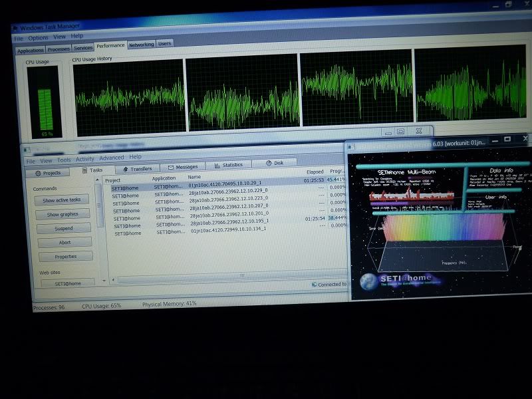The height and width of the screenshot is (399, 532).
Task: Open the Options menu in Task Manager
Action: (x=38, y=38)
